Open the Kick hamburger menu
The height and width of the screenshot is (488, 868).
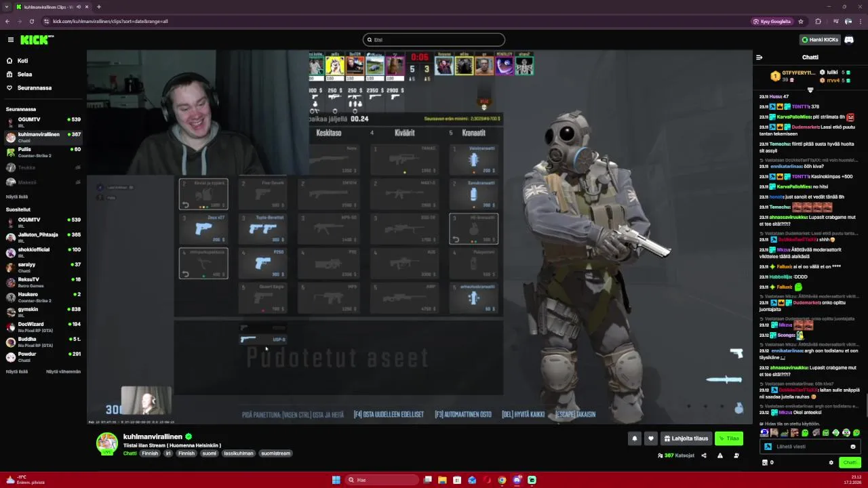click(10, 40)
